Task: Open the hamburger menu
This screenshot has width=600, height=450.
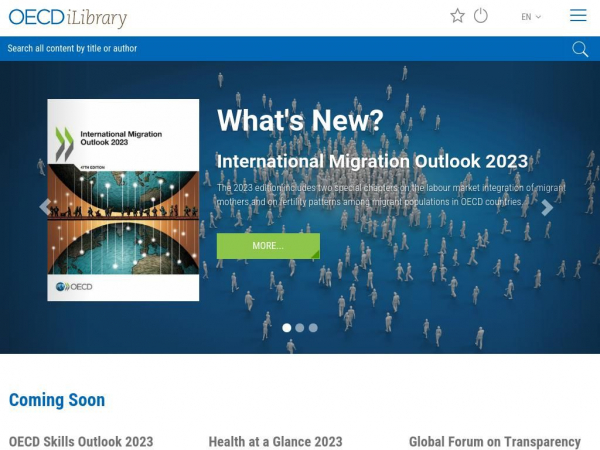Action: [578, 15]
